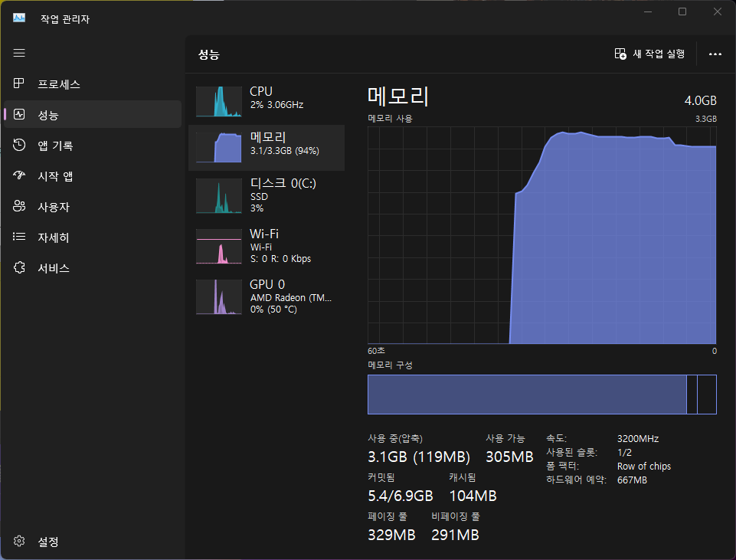The height and width of the screenshot is (560, 736).
Task: Select the CPU mini graph thumbnail
Action: [219, 101]
